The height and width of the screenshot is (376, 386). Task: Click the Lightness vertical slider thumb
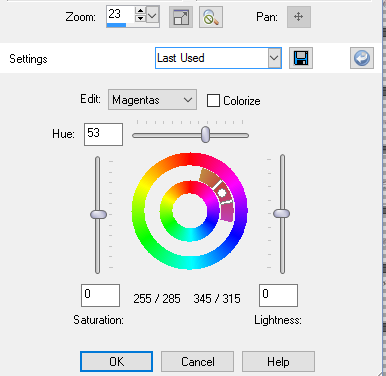282,213
